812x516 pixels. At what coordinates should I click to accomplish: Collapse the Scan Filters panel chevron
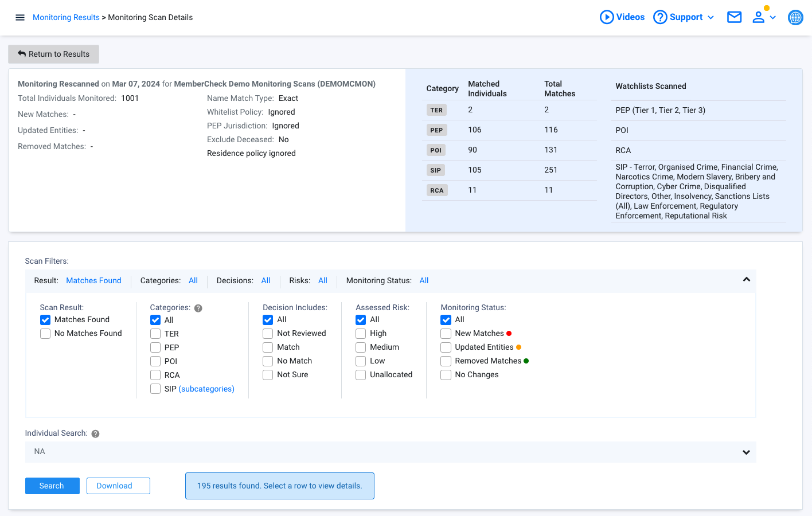pyautogui.click(x=746, y=280)
